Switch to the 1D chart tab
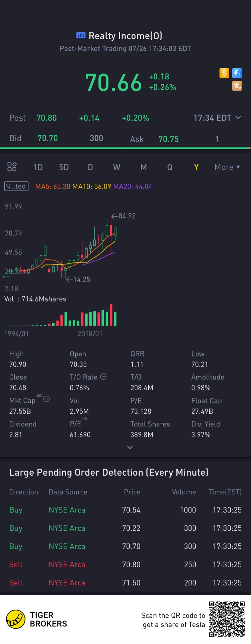Screen dimensions: 251x644 click(x=38, y=167)
